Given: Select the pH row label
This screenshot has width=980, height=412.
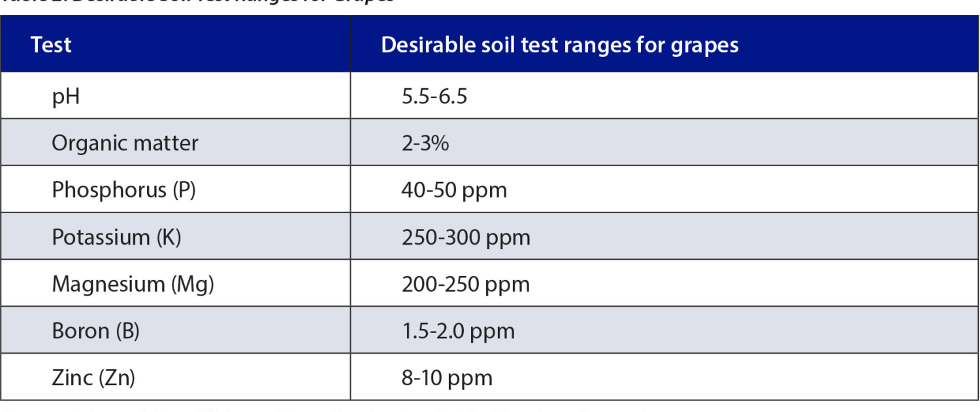Looking at the screenshot, I should pyautogui.click(x=66, y=97).
